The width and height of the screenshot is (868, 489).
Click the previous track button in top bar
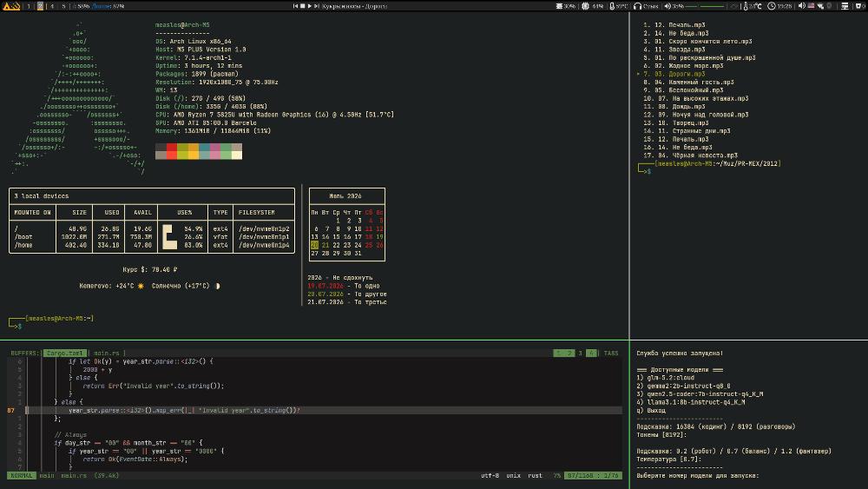[296, 6]
